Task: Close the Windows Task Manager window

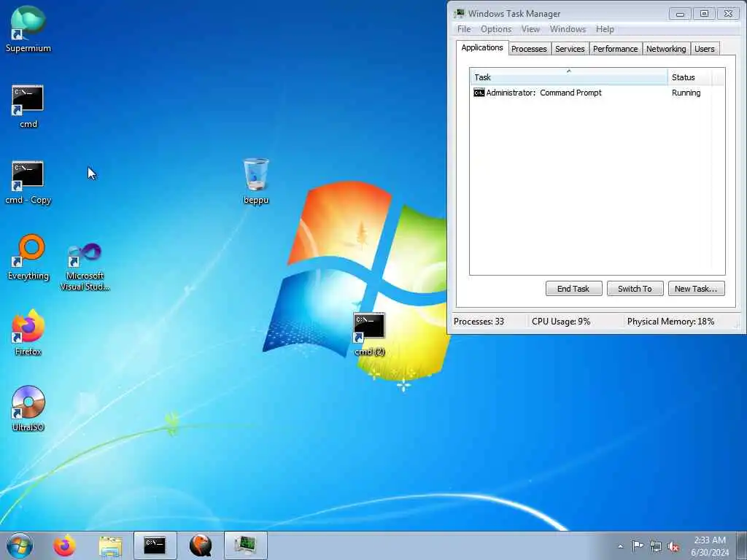Action: click(728, 14)
